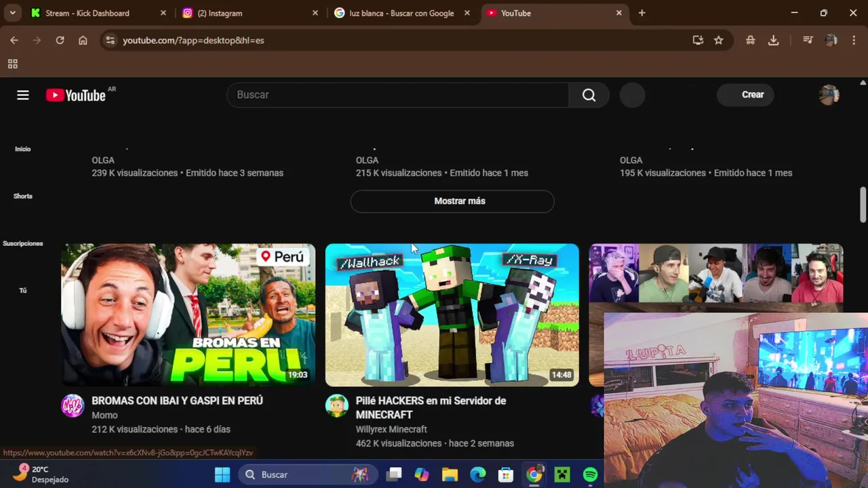Click the Chrome profile avatar
Image resolution: width=868 pixels, height=488 pixels.
[x=831, y=41]
